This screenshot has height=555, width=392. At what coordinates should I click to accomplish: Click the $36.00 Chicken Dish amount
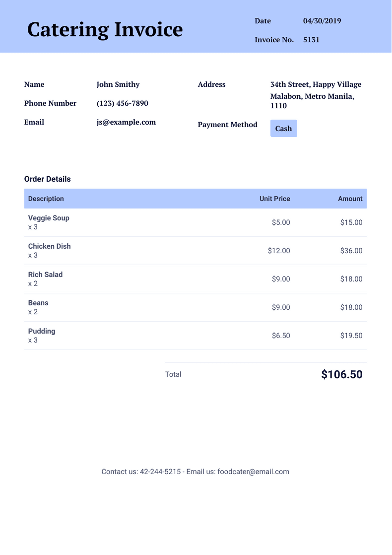(351, 251)
